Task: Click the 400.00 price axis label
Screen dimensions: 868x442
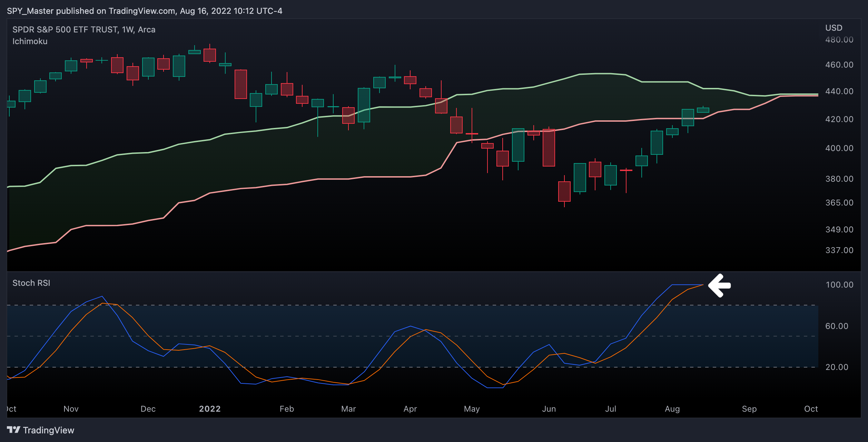Action: click(x=839, y=148)
